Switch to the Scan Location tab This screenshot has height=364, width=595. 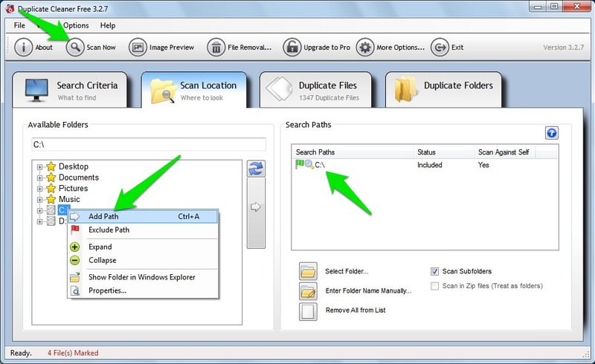(x=194, y=90)
